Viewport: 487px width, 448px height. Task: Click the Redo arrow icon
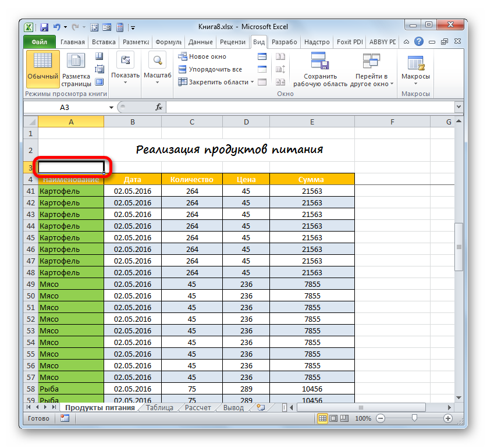tap(75, 27)
